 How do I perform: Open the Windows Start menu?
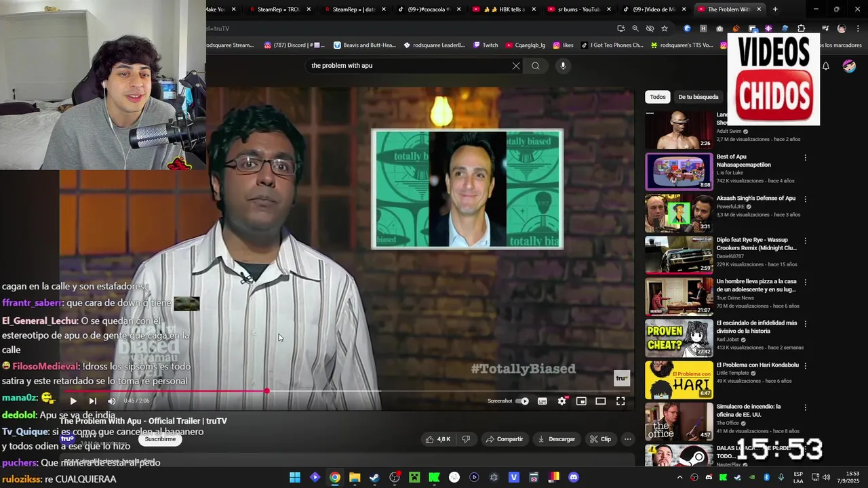[295, 477]
